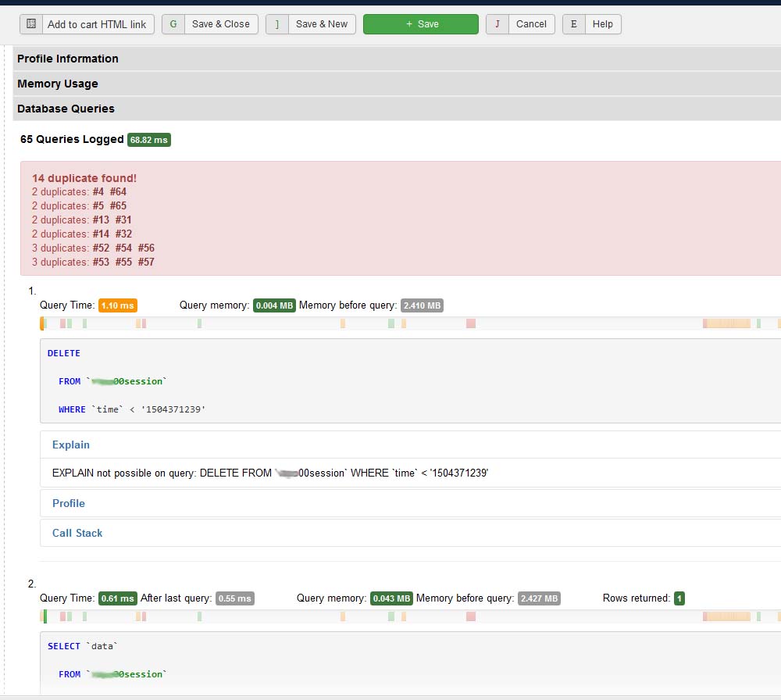This screenshot has width=781, height=700.
Task: Follow the #52 duplicate link
Action: 101,248
